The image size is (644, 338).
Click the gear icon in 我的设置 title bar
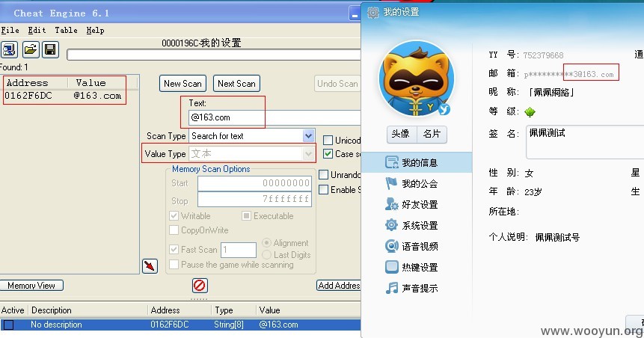pyautogui.click(x=373, y=12)
